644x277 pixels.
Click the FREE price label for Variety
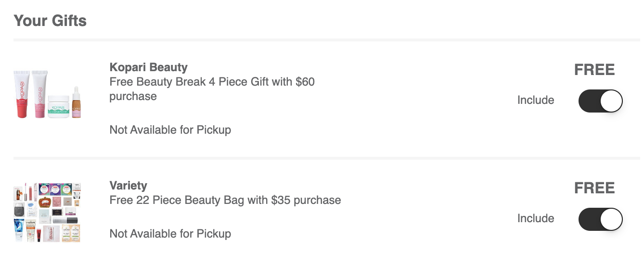click(594, 188)
